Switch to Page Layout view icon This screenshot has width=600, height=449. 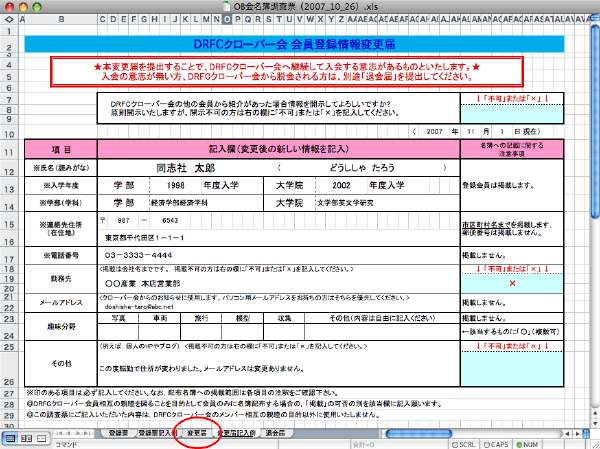click(x=24, y=438)
